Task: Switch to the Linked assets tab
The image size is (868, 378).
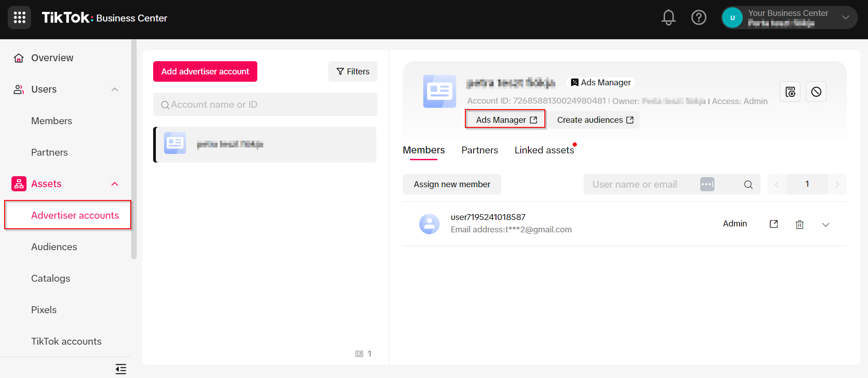Action: (544, 150)
